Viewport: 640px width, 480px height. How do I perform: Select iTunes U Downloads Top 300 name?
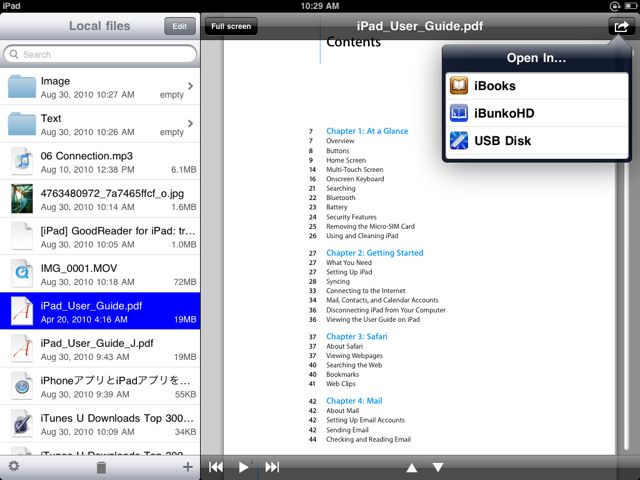(x=117, y=418)
